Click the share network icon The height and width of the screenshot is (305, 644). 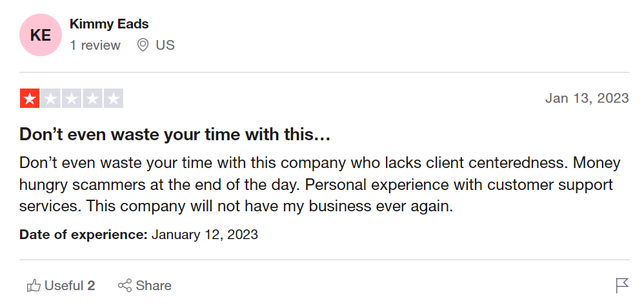click(x=125, y=286)
